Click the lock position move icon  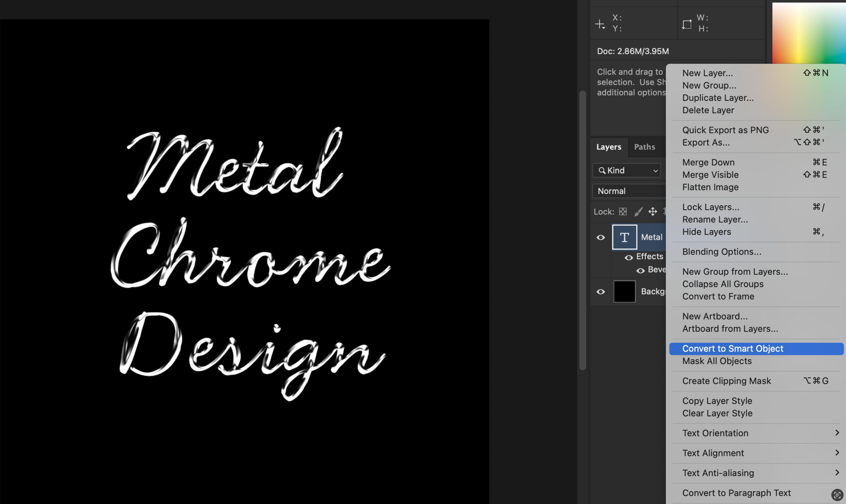(x=652, y=212)
